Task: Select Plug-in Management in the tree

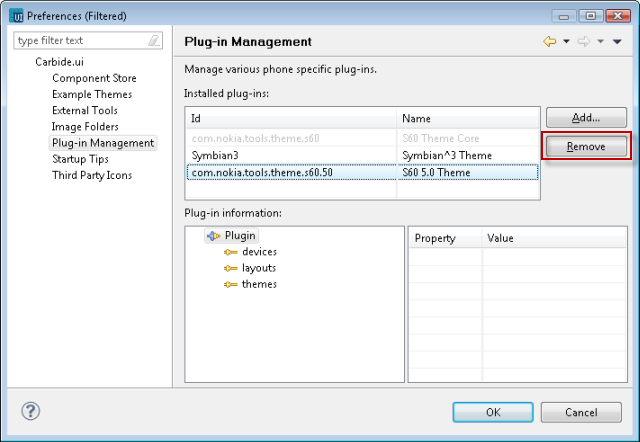Action: pyautogui.click(x=103, y=143)
